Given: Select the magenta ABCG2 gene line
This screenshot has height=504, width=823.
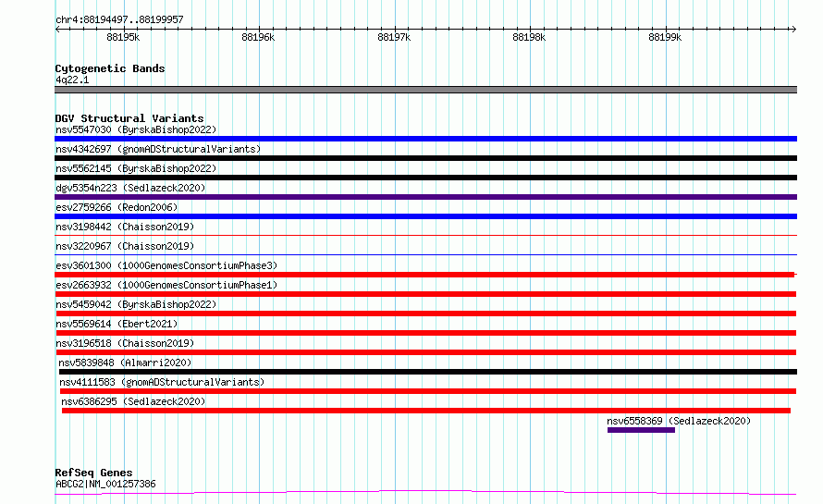Looking at the screenshot, I should point(425,493).
